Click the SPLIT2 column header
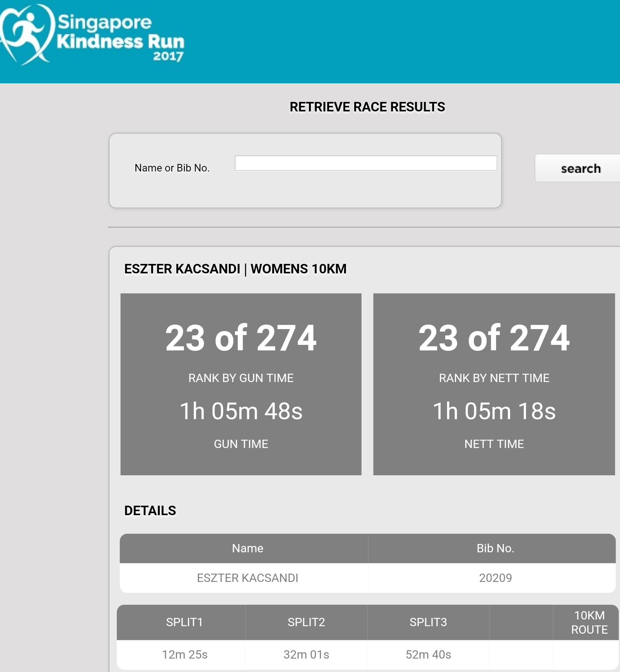This screenshot has height=672, width=620. click(306, 622)
